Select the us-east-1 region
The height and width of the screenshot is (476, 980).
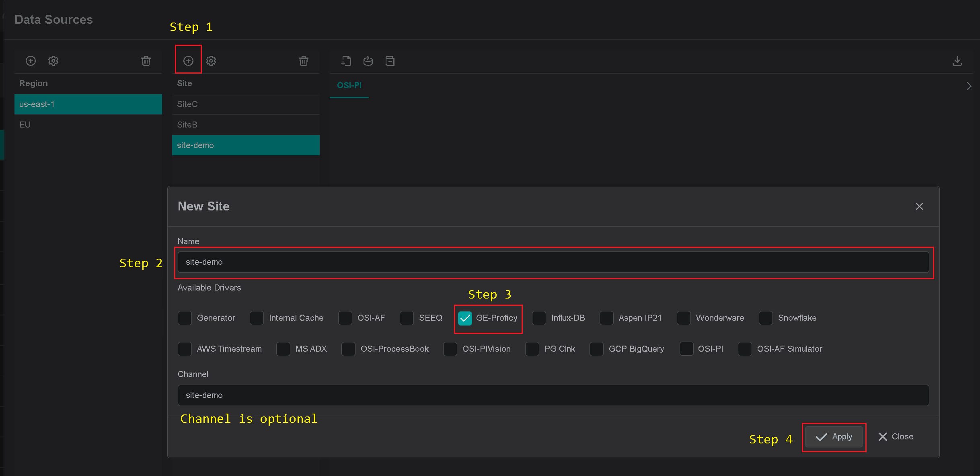pyautogui.click(x=88, y=104)
